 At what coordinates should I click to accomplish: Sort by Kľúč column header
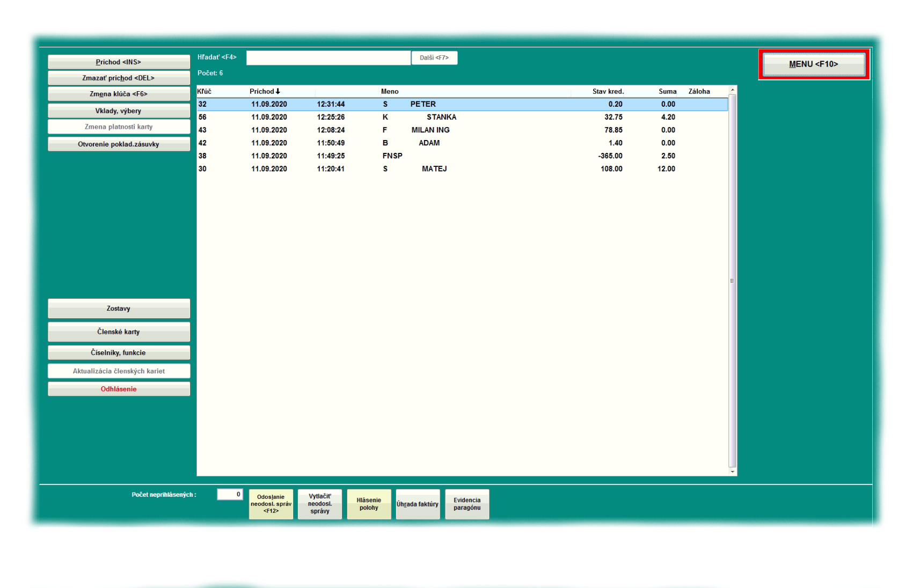pyautogui.click(x=204, y=92)
